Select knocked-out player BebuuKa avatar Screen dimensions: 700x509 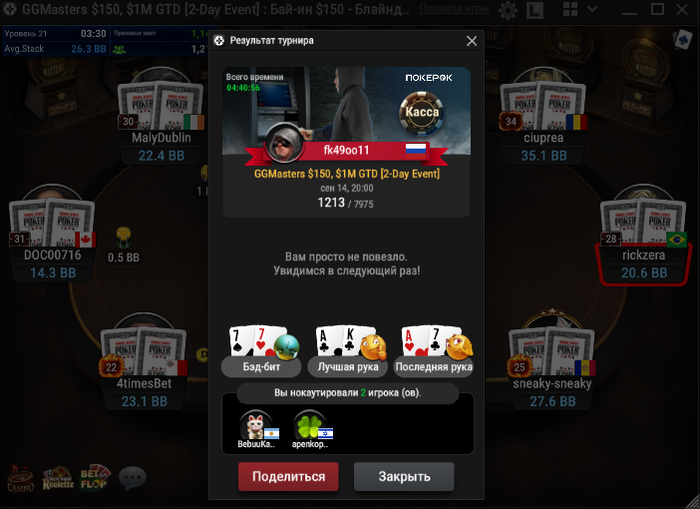[x=256, y=426]
